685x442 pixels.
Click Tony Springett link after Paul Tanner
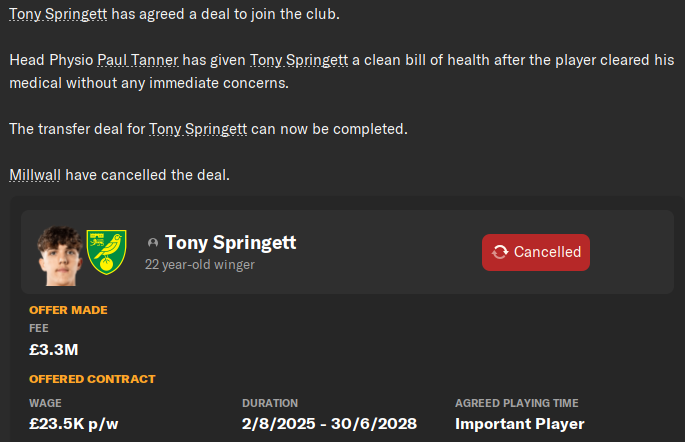[x=298, y=61]
